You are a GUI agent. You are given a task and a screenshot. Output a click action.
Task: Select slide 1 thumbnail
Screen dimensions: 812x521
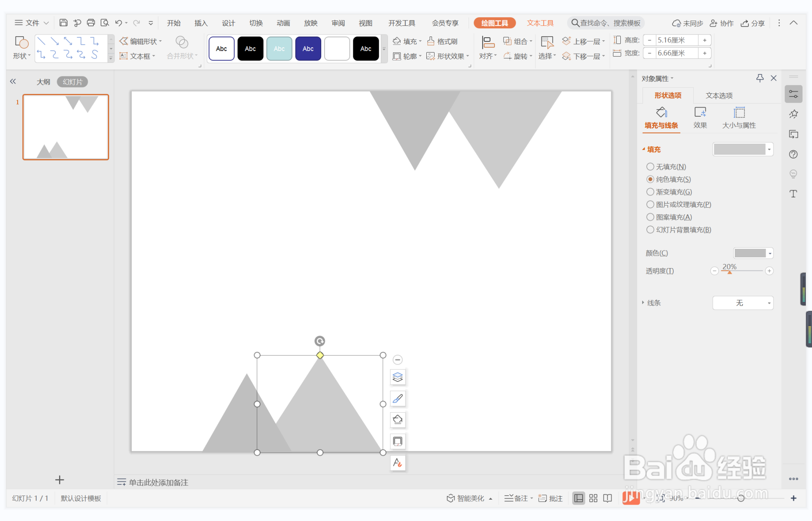click(x=66, y=127)
